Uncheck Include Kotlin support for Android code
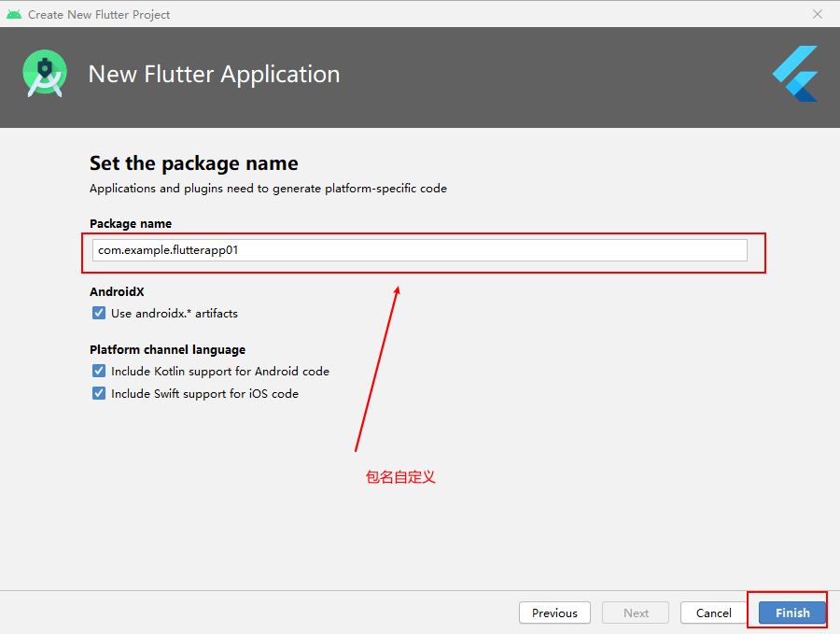840x634 pixels. click(x=99, y=371)
